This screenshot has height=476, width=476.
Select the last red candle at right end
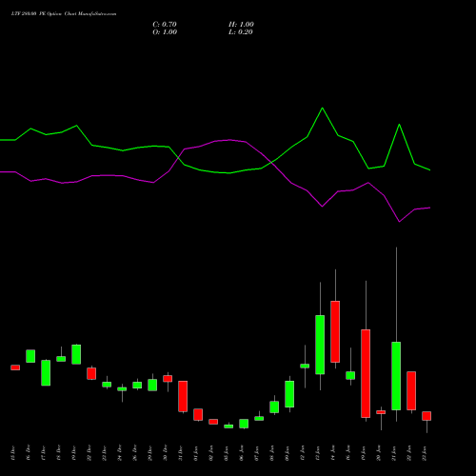click(426, 416)
